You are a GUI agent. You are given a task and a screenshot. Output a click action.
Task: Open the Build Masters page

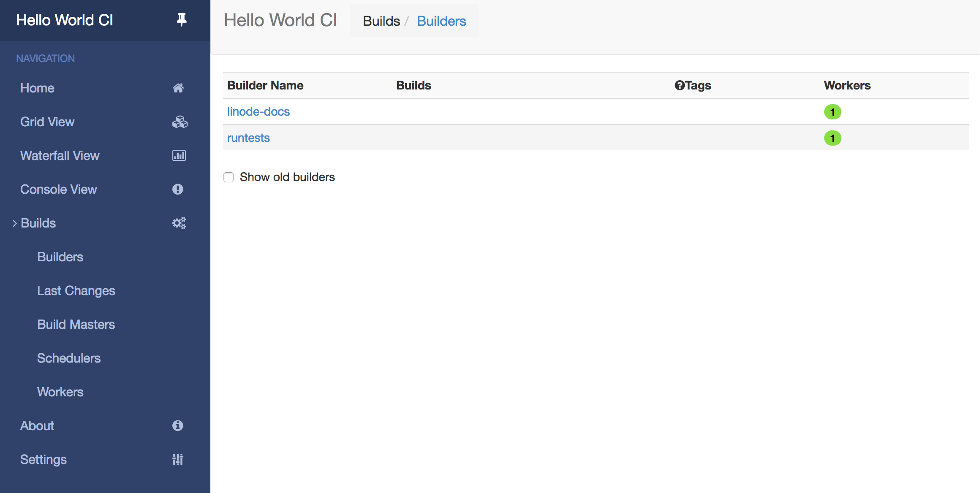pyautogui.click(x=76, y=324)
